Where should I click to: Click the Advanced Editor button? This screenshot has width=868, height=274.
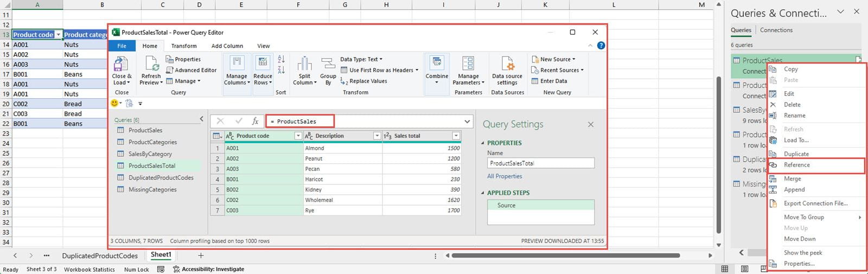tap(195, 70)
